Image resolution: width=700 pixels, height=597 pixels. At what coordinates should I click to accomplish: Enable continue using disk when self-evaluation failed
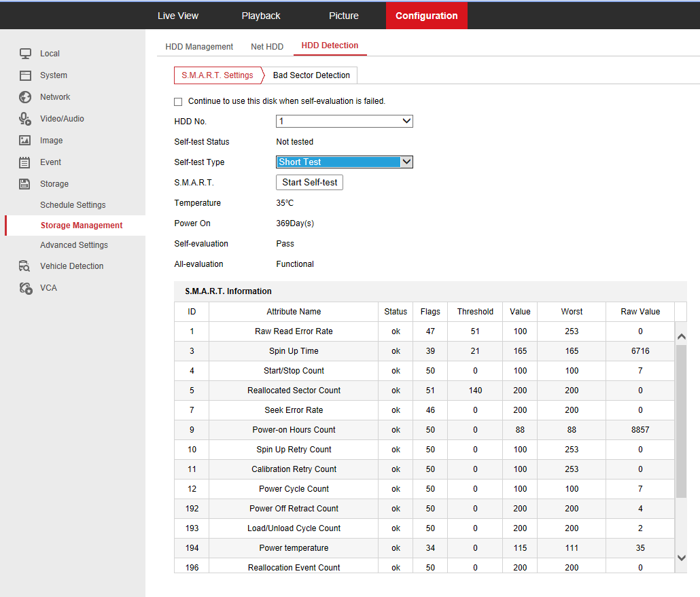click(179, 102)
